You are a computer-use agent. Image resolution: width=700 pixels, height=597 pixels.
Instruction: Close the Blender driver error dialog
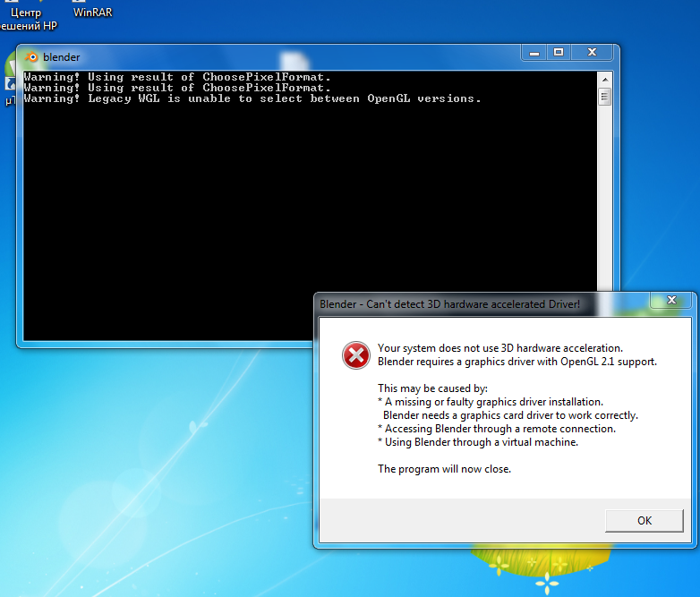(671, 300)
